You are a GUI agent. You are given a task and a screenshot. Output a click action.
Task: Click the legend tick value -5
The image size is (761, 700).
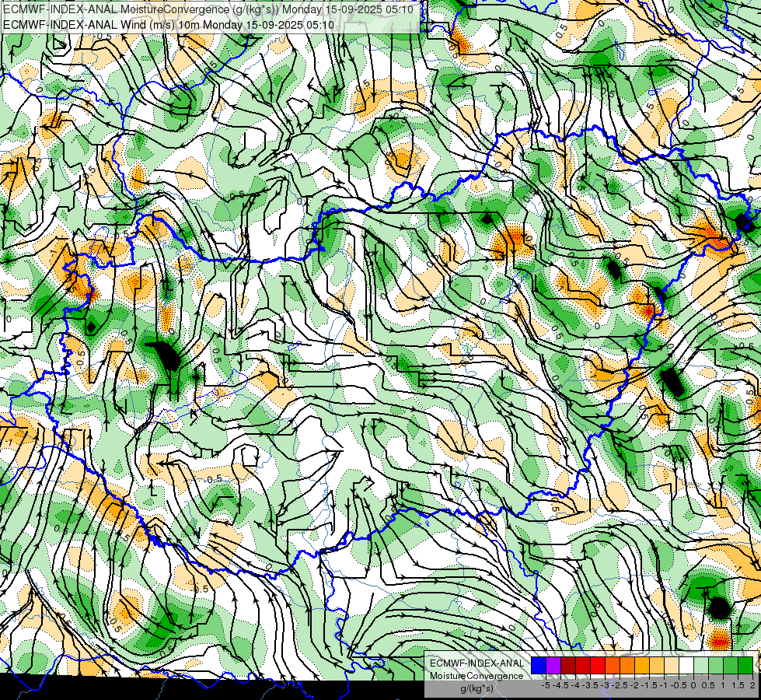click(x=546, y=685)
